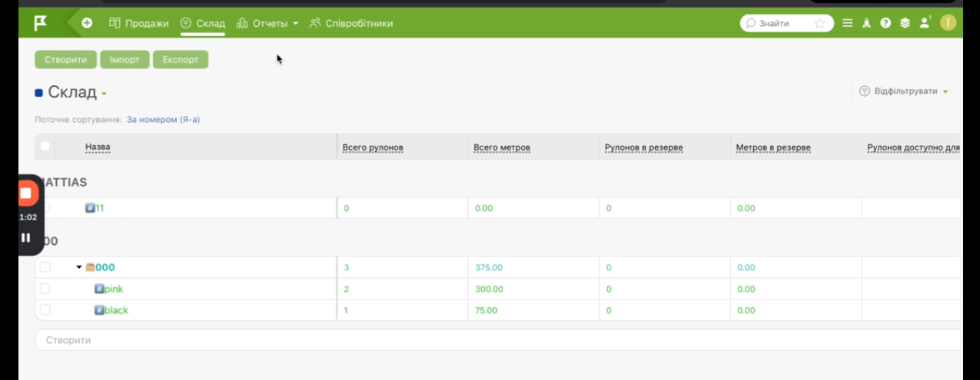Screen dimensions: 980x380
Task: Open the 000 item link
Action: point(105,267)
